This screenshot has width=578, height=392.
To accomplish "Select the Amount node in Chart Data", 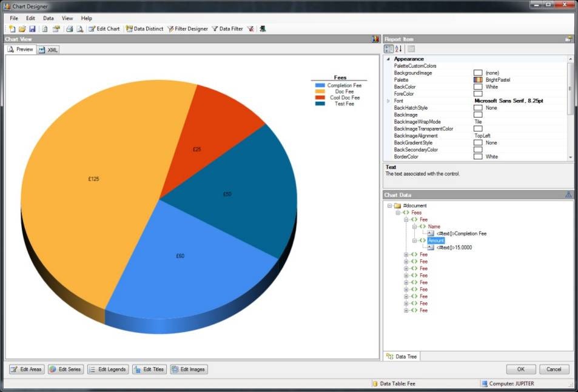I will tap(435, 240).
